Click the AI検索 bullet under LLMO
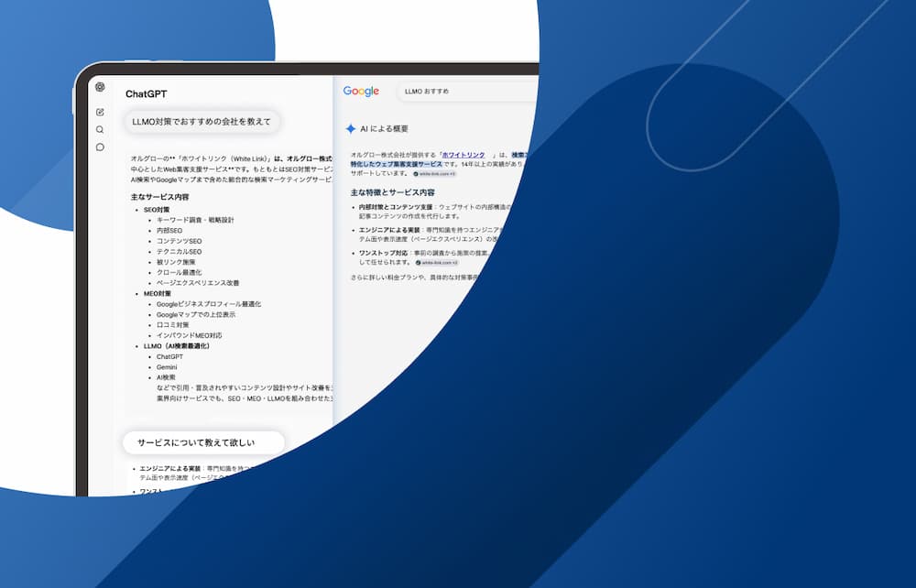 coord(165,377)
